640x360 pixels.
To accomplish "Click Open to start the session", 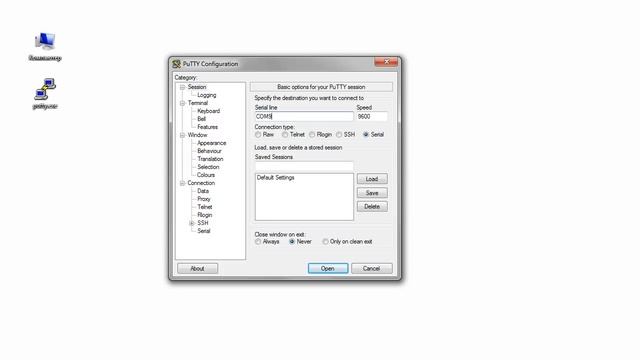I will point(328,269).
